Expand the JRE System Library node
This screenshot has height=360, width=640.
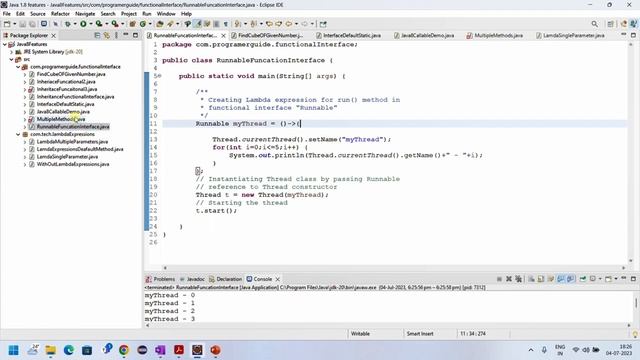coord(11,52)
